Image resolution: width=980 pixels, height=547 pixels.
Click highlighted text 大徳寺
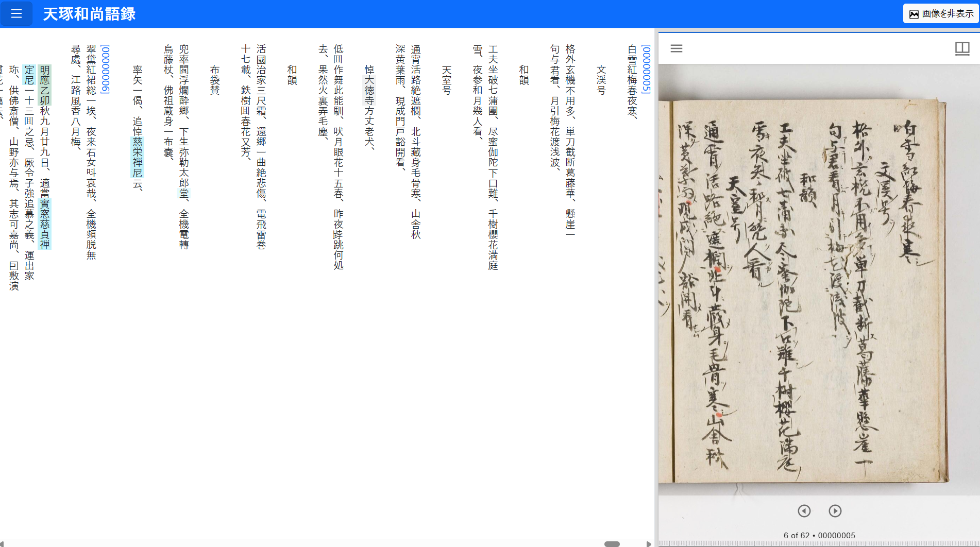tap(369, 91)
